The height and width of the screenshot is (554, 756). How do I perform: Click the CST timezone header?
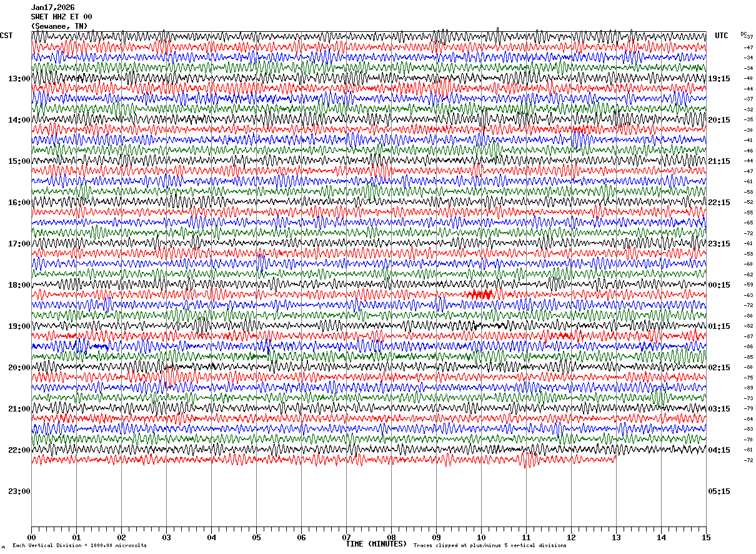click(6, 36)
